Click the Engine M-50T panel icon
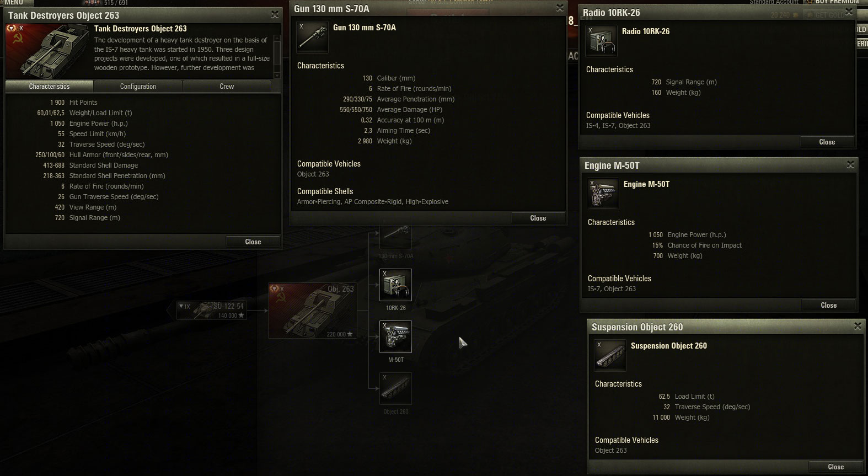The image size is (868, 476). coord(603,194)
